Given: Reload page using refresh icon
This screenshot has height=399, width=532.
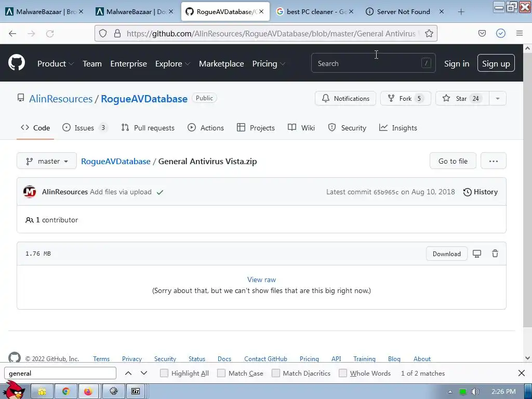Looking at the screenshot, I should [x=50, y=33].
